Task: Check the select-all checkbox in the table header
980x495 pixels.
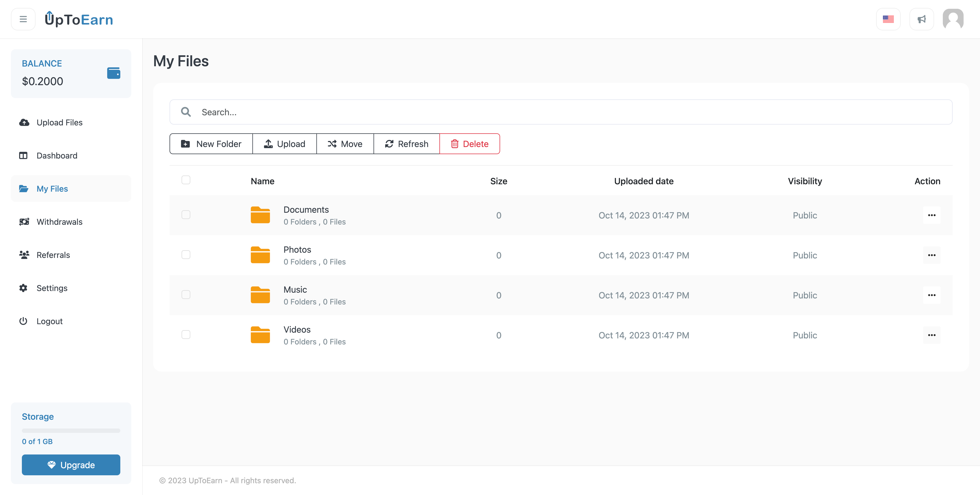Action: (x=186, y=180)
